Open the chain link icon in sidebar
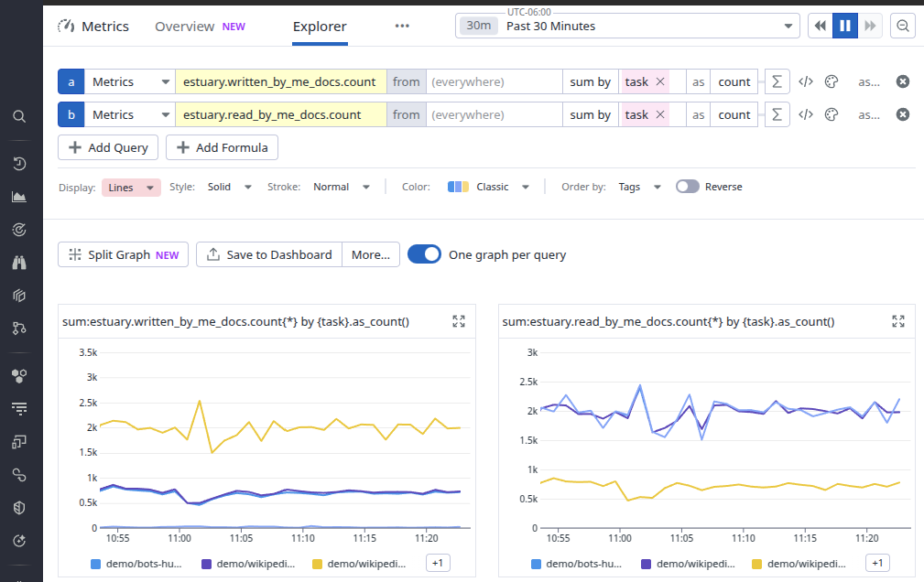This screenshot has height=582, width=924. [x=19, y=475]
